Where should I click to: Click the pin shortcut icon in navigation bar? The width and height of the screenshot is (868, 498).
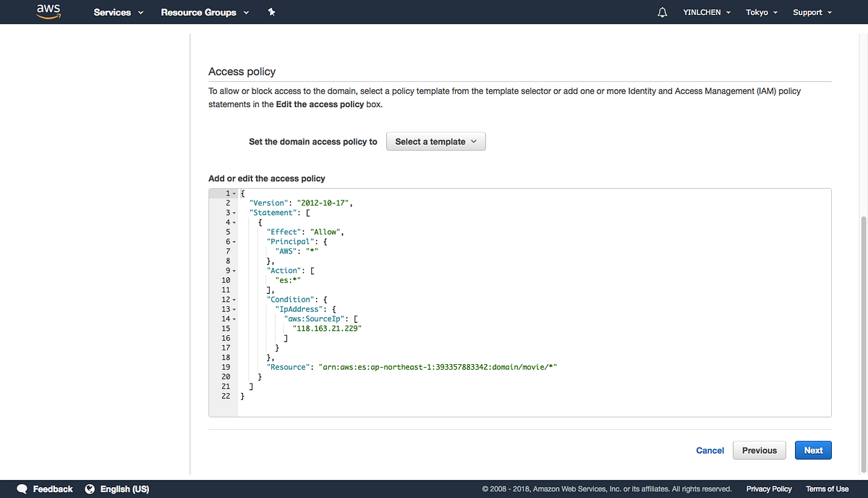point(271,12)
